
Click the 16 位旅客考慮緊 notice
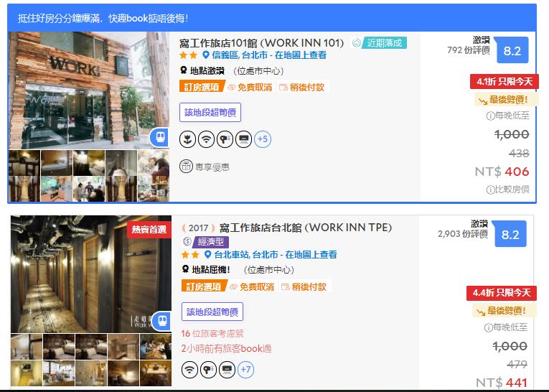pos(212,333)
